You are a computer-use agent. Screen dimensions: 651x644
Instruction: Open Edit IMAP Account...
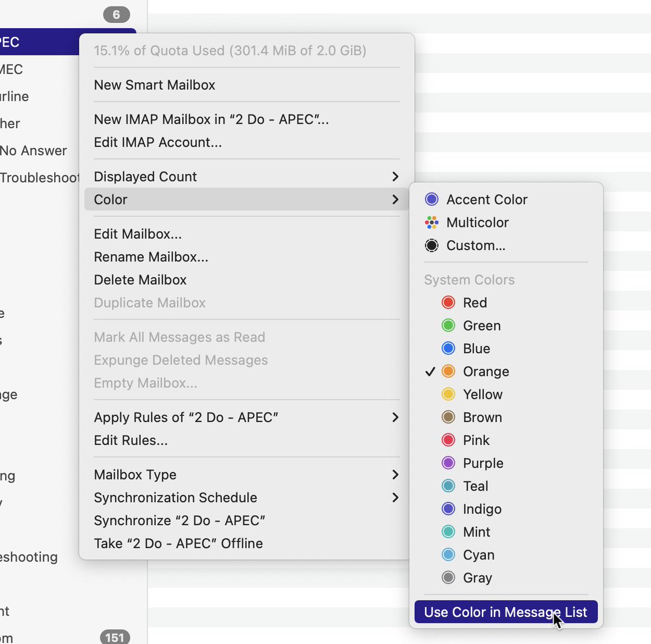tap(246, 142)
